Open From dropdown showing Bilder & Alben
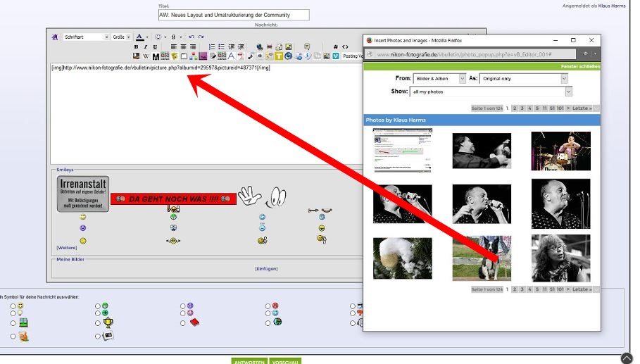The width and height of the screenshot is (640, 364). [439, 78]
